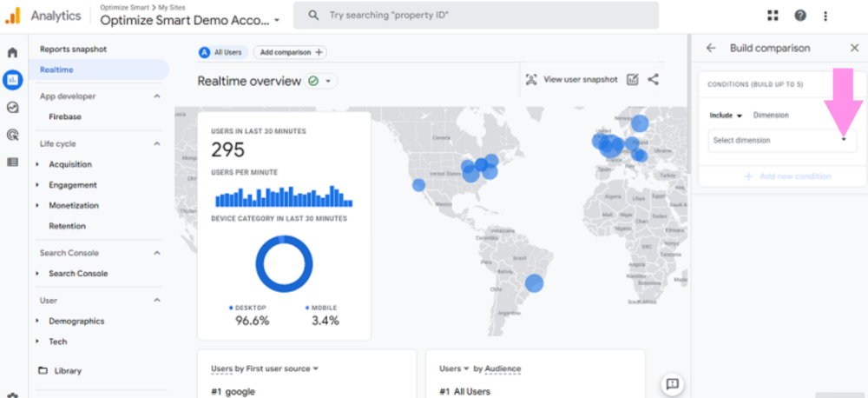Open the Select dimension dropdown
Screen dimensions: 868x398
[x=781, y=140]
